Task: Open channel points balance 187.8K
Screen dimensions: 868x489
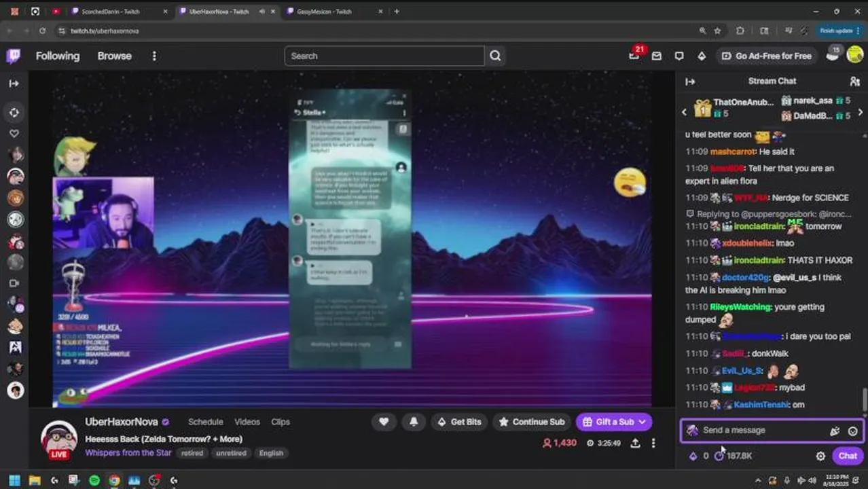Action: (x=733, y=456)
